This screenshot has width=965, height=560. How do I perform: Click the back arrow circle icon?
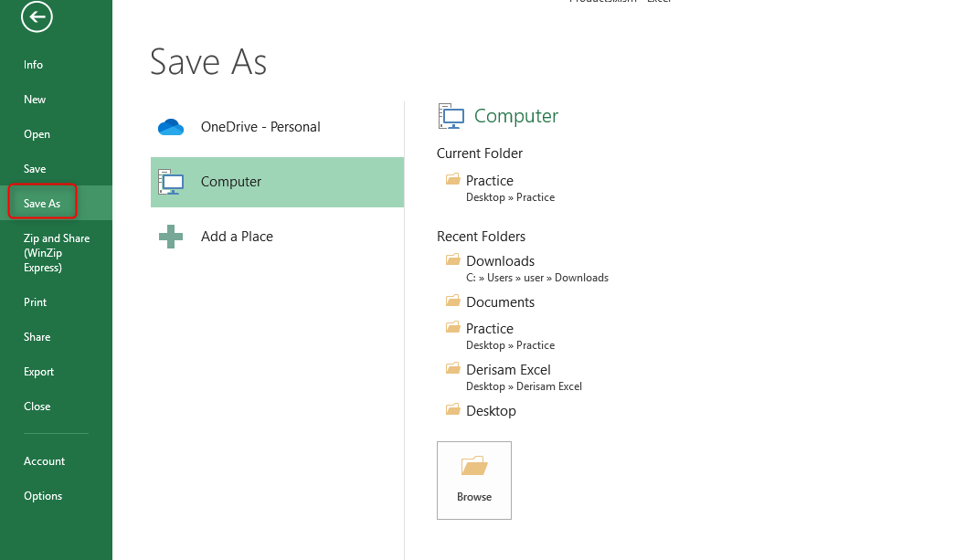pyautogui.click(x=37, y=16)
